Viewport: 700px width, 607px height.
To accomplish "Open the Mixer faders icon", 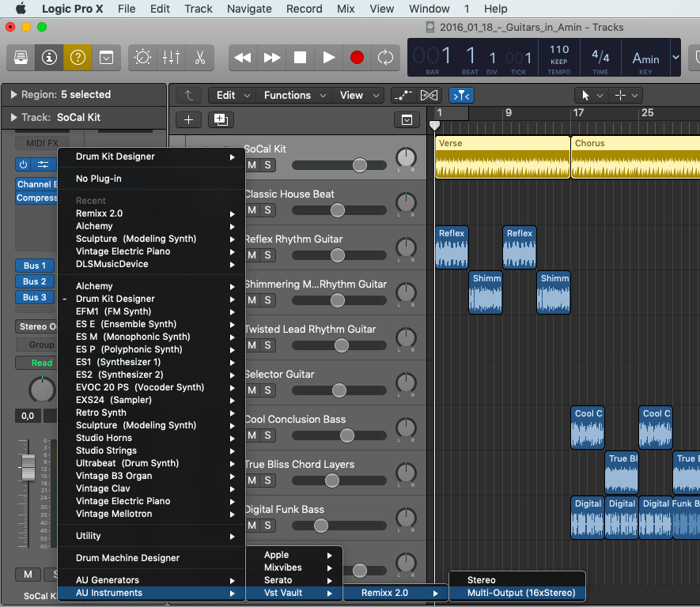I will (x=171, y=58).
